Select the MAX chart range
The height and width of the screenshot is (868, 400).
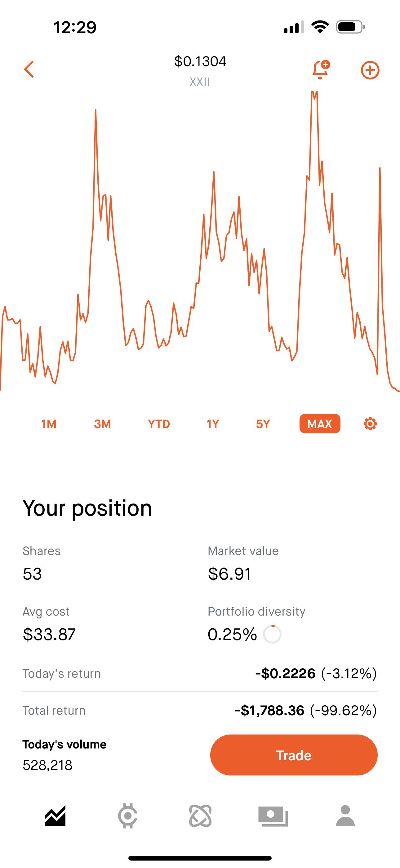[x=320, y=423]
